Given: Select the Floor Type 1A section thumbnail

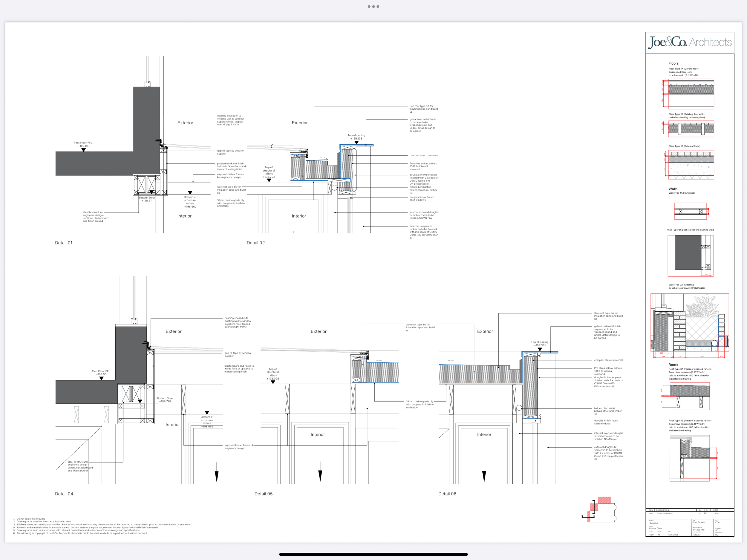Looking at the screenshot, I should [x=691, y=94].
